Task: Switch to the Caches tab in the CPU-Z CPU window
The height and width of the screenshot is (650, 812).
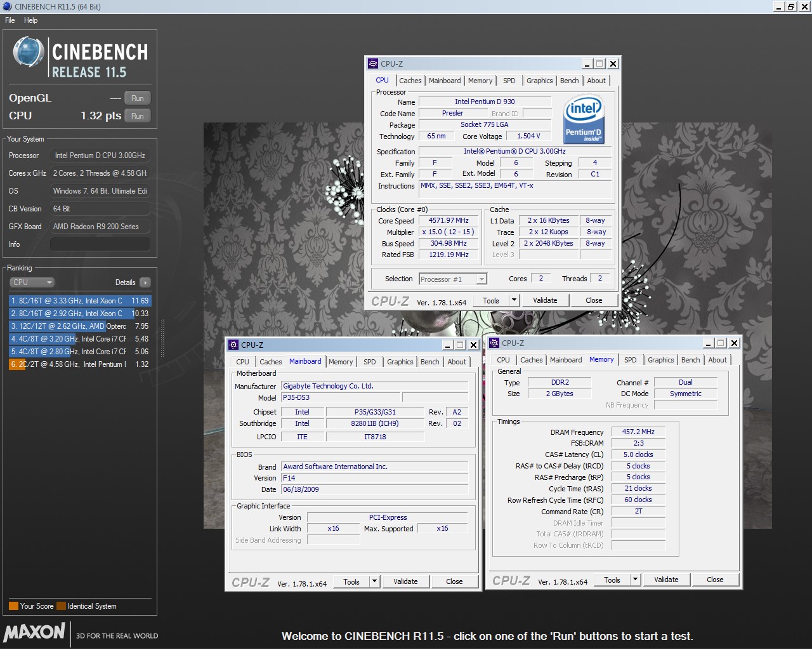Action: [x=410, y=81]
